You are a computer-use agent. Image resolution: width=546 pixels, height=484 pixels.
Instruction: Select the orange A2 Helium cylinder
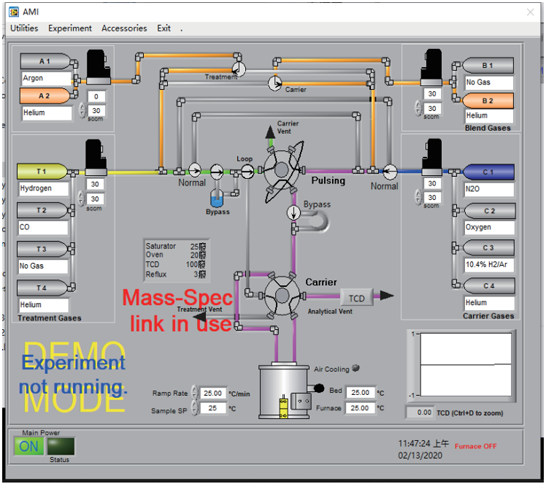(45, 96)
